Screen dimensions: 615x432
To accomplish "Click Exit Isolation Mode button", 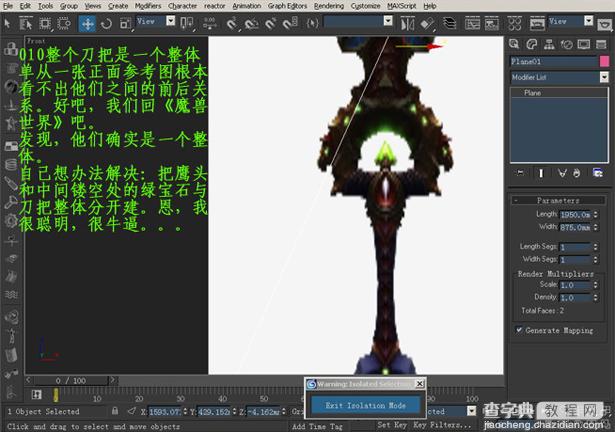I will [365, 405].
